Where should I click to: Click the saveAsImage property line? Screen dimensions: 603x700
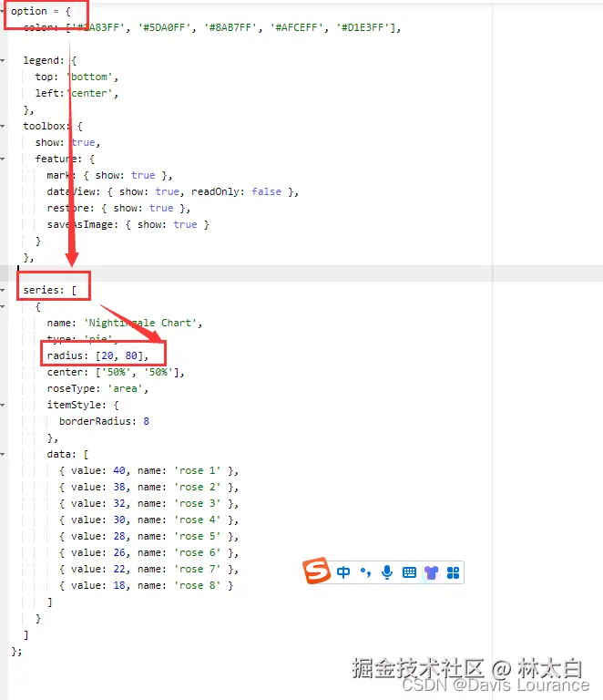point(128,224)
